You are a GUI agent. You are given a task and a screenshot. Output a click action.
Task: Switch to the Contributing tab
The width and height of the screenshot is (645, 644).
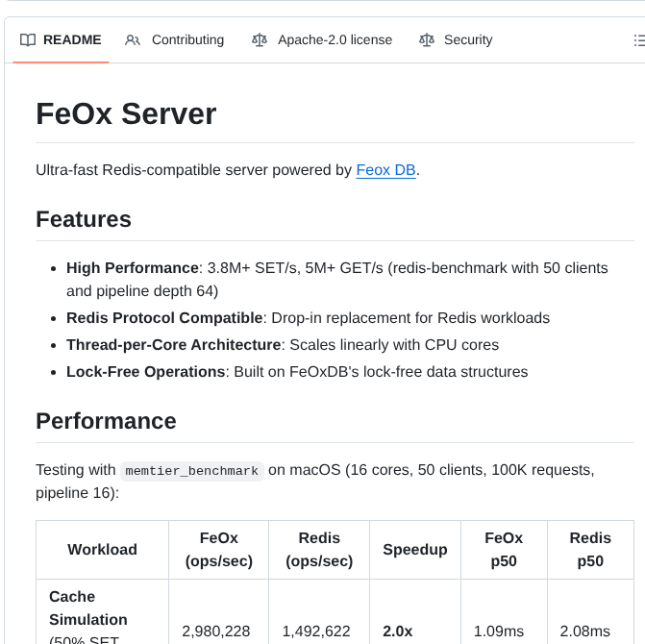(174, 40)
